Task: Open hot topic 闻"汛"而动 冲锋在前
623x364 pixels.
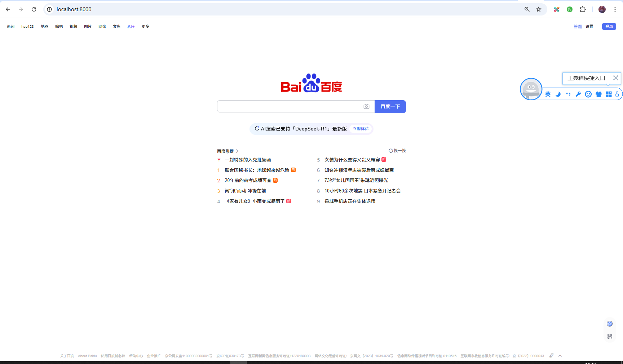Action: (x=245, y=191)
